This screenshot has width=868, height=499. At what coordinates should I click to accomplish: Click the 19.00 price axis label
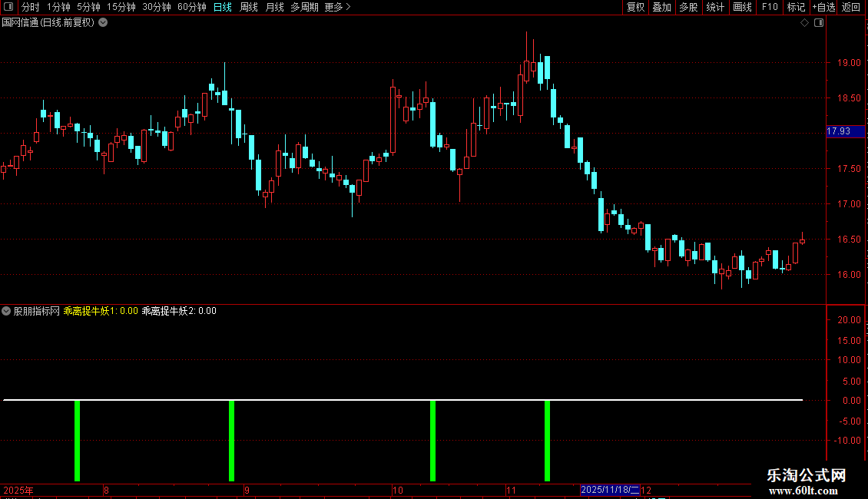pos(849,63)
